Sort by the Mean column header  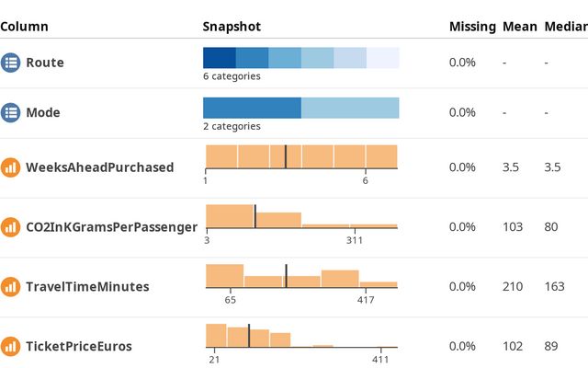coord(519,27)
